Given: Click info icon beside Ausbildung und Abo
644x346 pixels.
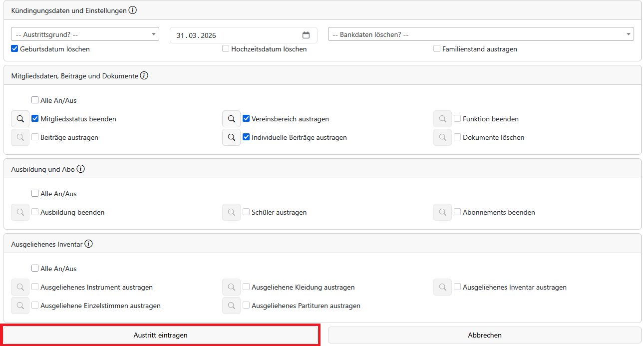Looking at the screenshot, I should [x=80, y=169].
